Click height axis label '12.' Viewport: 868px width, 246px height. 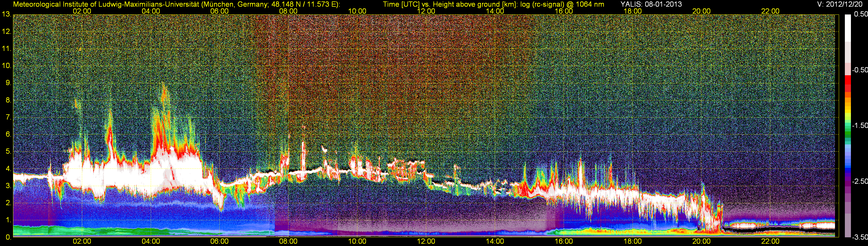tap(6, 32)
